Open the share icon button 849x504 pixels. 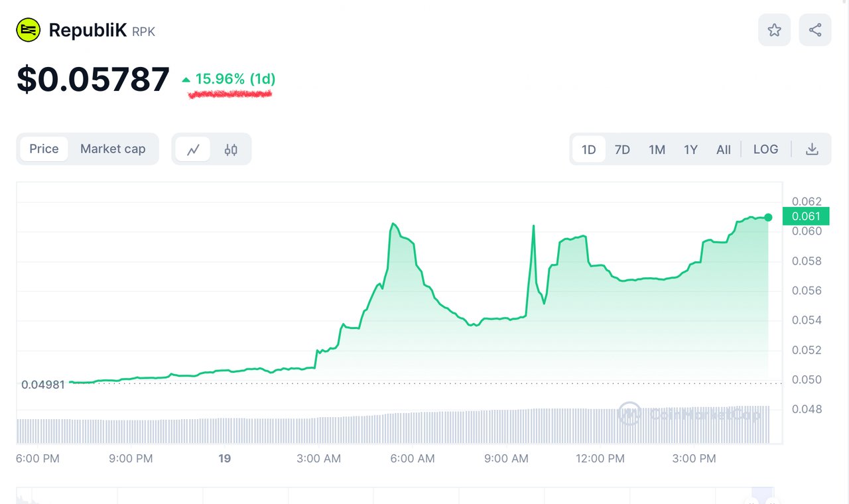815,30
